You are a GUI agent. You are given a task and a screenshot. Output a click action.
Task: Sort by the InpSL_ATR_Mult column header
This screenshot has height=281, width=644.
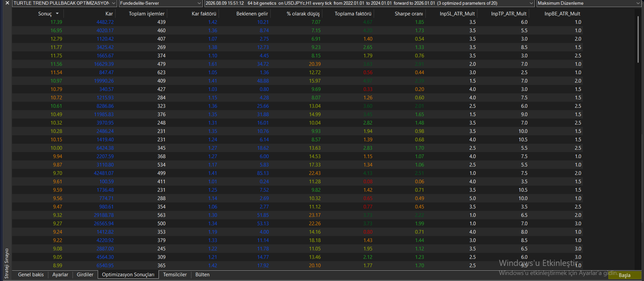(457, 14)
